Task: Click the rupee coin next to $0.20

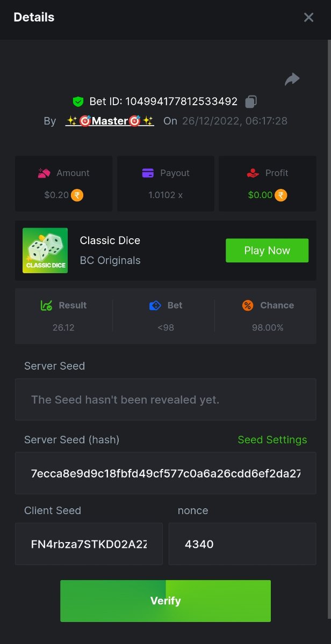Action: pos(77,195)
